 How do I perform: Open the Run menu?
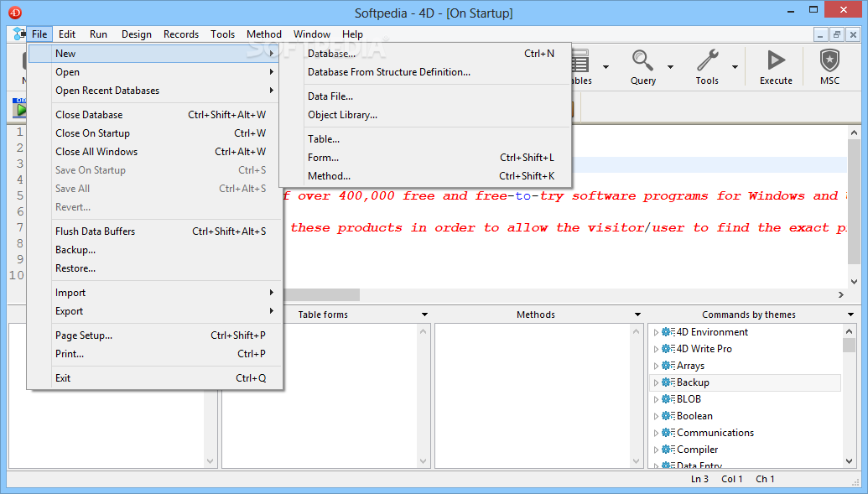coord(98,34)
